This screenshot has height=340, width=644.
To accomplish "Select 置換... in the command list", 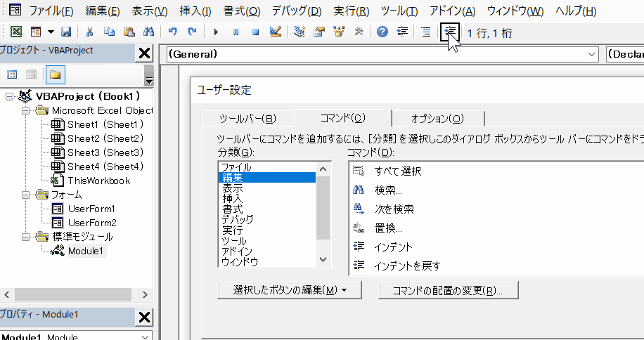I will 389,228.
